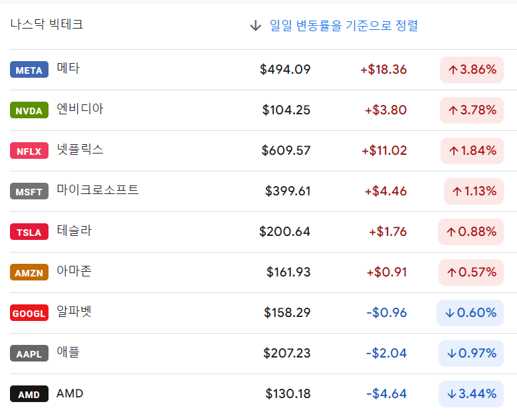The height and width of the screenshot is (420, 517).
Task: Open the 테슬라 stock name
Action: pos(74,231)
